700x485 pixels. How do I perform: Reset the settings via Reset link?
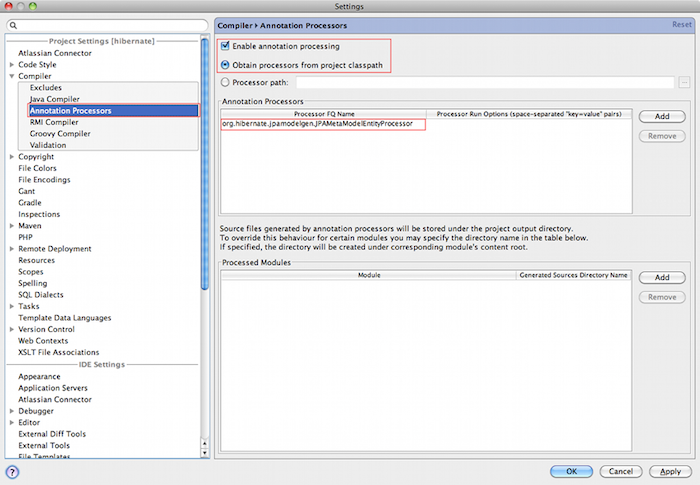coord(680,23)
